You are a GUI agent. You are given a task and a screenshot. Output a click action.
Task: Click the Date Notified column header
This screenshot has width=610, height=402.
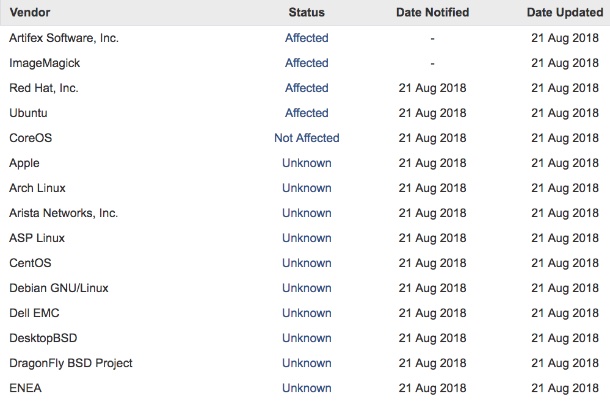tap(433, 12)
